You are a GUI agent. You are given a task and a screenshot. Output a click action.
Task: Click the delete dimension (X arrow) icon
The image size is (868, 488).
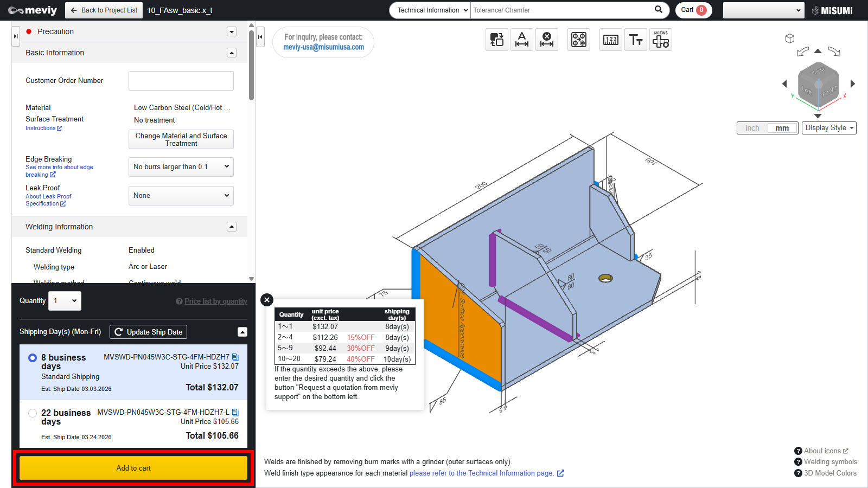[x=546, y=40]
